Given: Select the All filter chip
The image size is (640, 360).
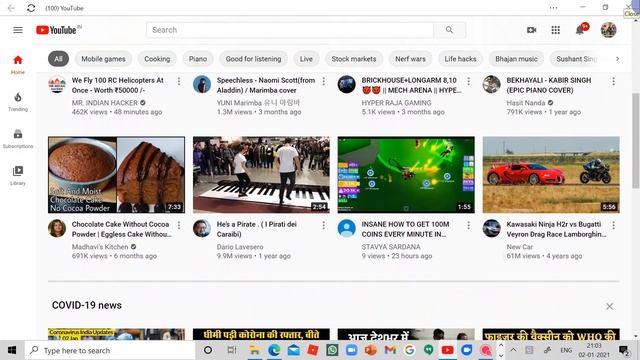Looking at the screenshot, I should point(58,59).
